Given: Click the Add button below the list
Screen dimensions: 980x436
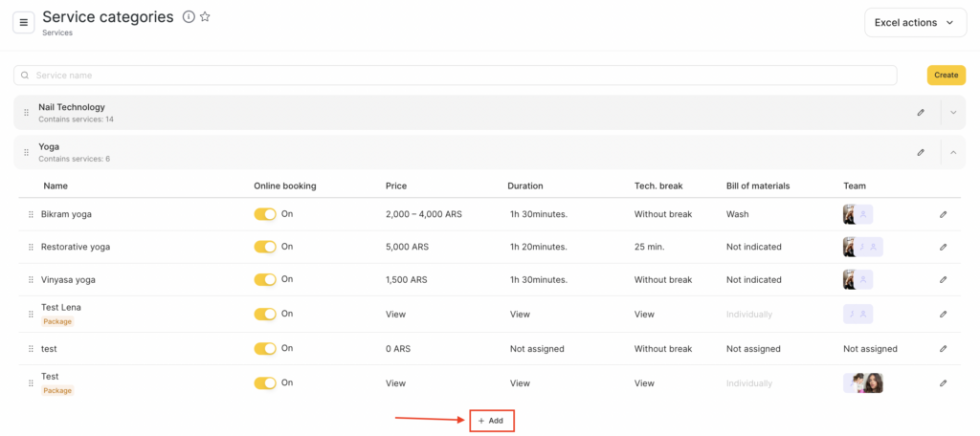Looking at the screenshot, I should pos(492,421).
